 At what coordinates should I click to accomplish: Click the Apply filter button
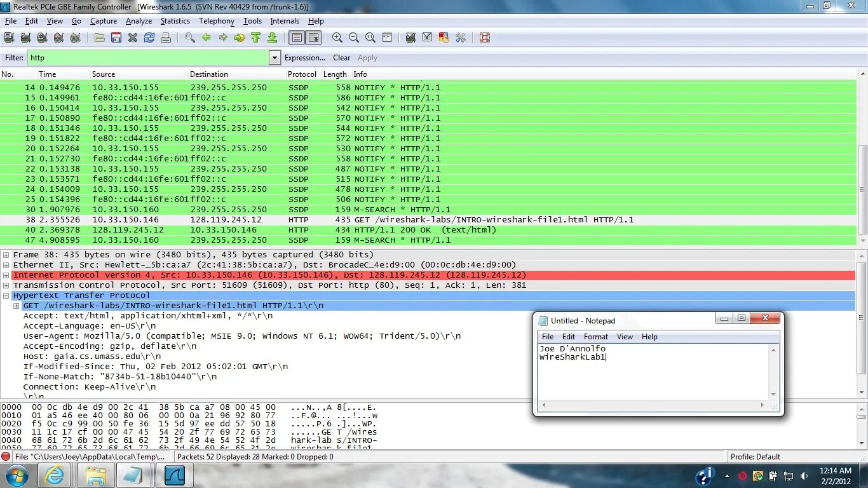point(367,58)
